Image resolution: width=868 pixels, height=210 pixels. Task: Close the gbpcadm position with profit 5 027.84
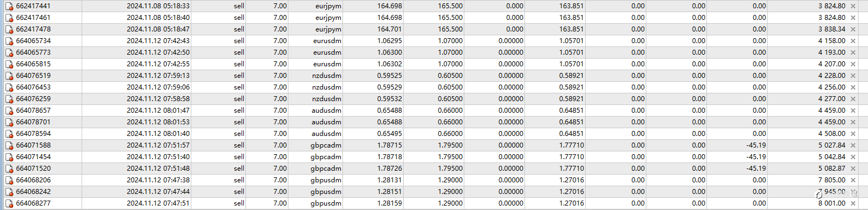point(853,145)
